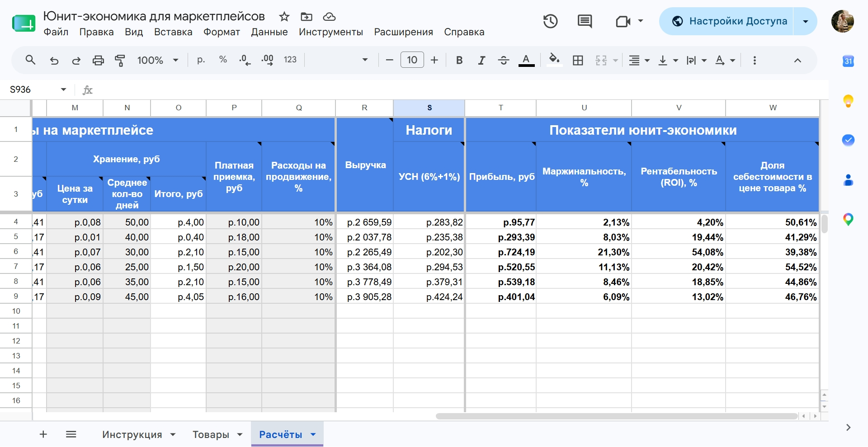Open the comments panel
This screenshot has width=868, height=447.
585,21
